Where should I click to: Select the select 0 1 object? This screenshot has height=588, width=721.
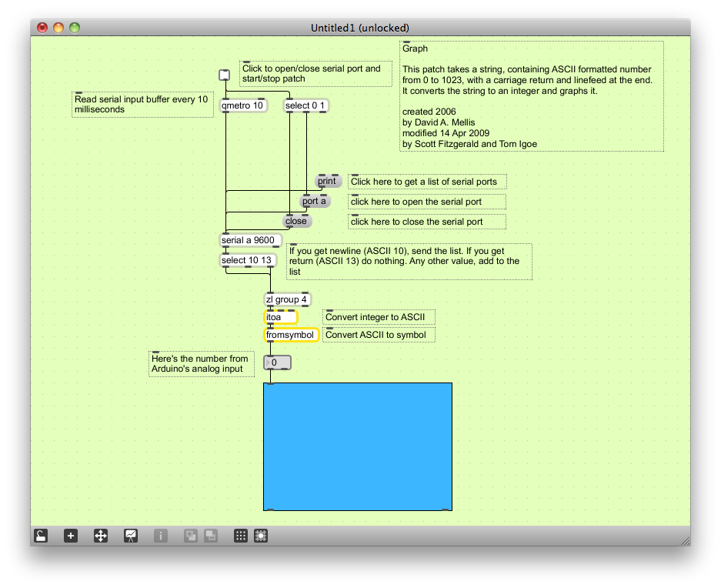click(305, 105)
